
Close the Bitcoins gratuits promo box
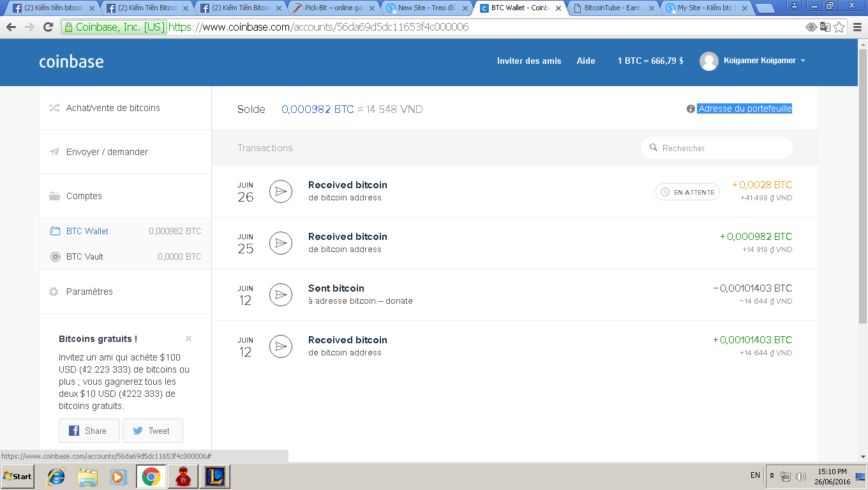coord(188,339)
